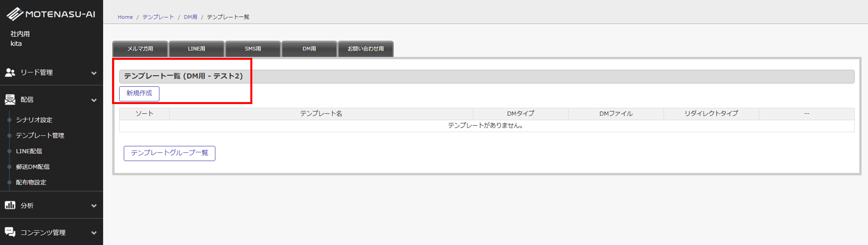
Task: Click the ソート column header
Action: [144, 114]
